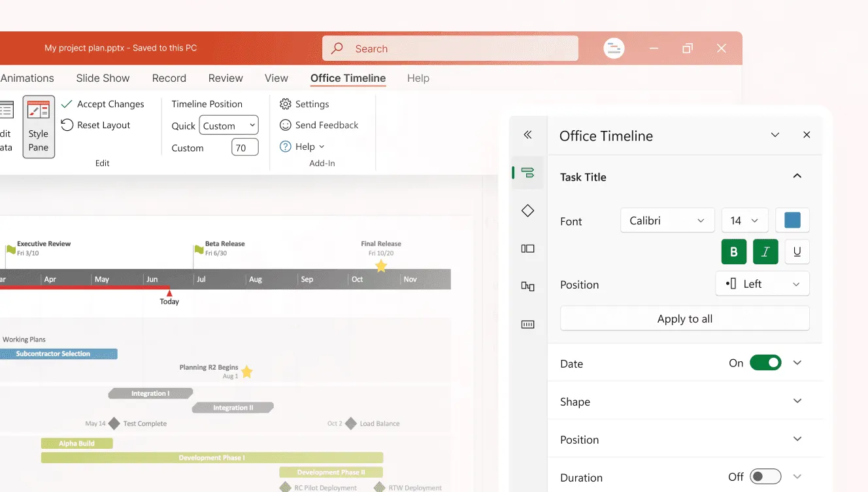
Task: Open the Calibri font dropdown
Action: click(667, 220)
